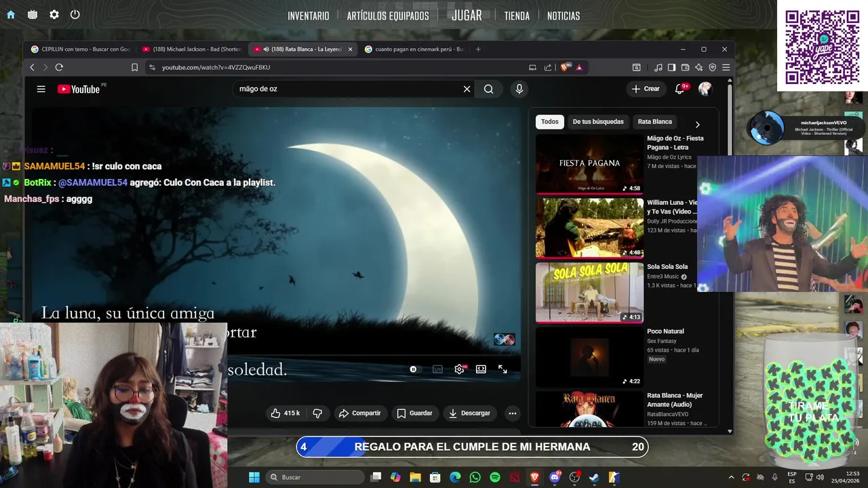Switch to Michael Jackson - Bad tab

click(193, 49)
